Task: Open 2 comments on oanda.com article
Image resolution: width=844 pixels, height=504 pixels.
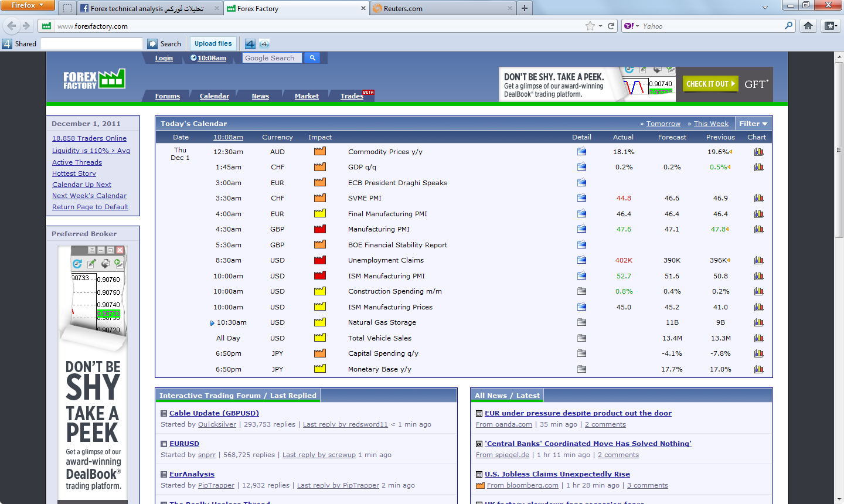Action: tap(605, 424)
